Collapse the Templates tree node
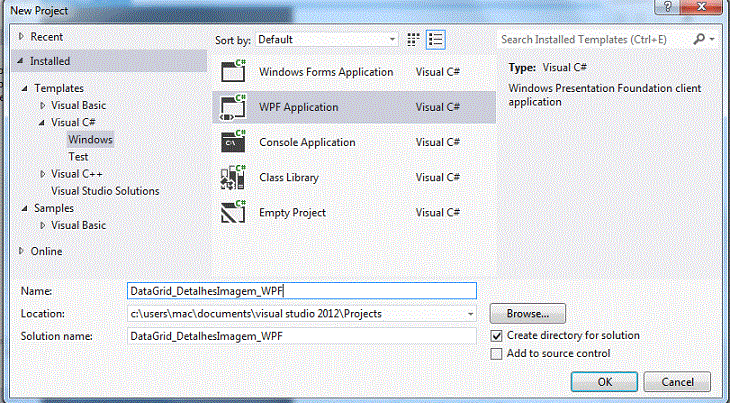The width and height of the screenshot is (730, 403). (x=25, y=88)
